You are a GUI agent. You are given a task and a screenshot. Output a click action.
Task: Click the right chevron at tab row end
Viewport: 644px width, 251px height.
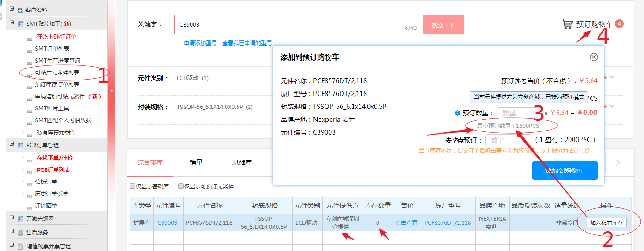(618, 163)
